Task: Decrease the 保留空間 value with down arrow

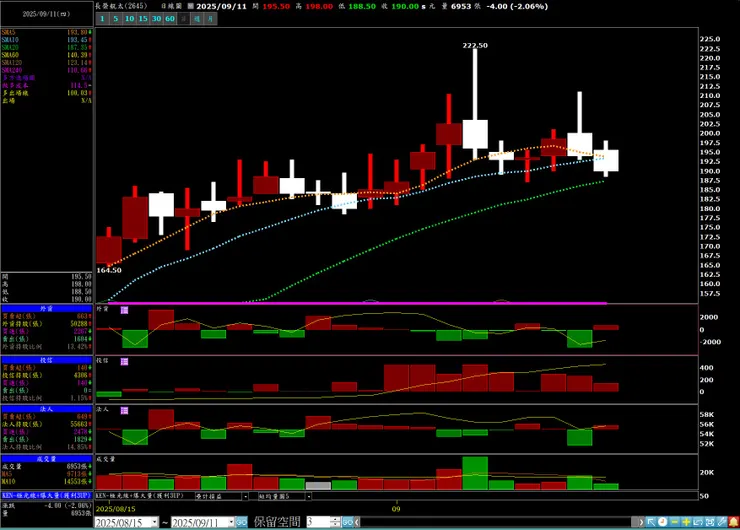Action: click(x=335, y=525)
